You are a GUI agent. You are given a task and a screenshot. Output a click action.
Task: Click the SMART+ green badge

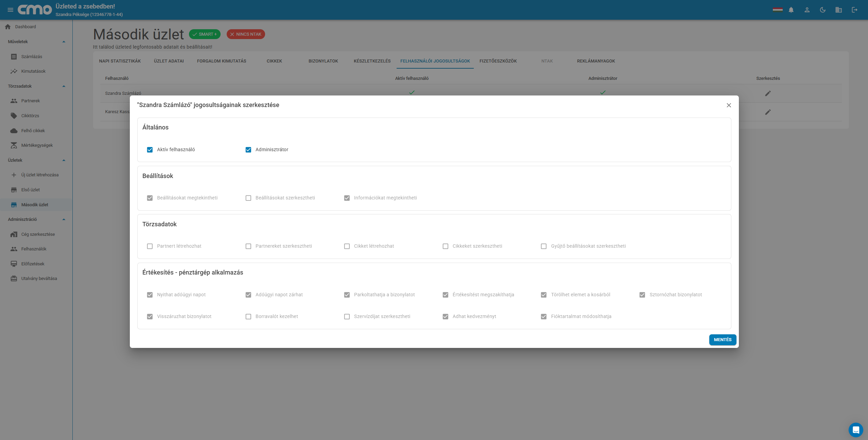pos(205,34)
